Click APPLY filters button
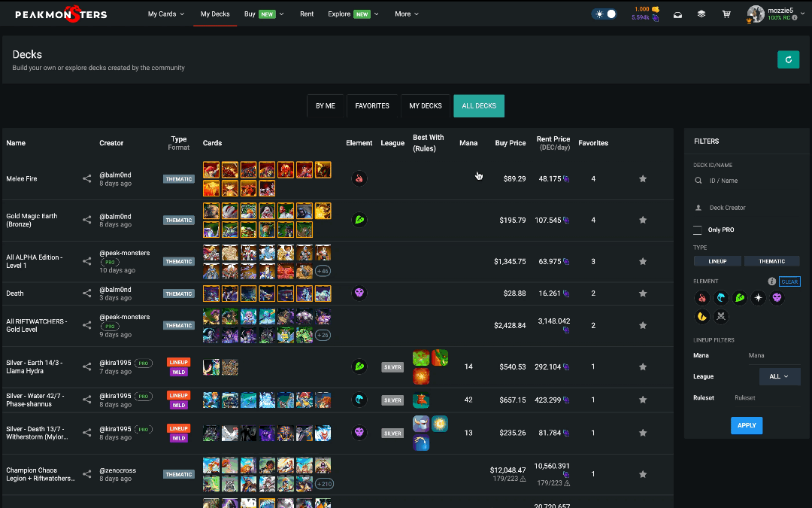The image size is (812, 508). tap(747, 425)
